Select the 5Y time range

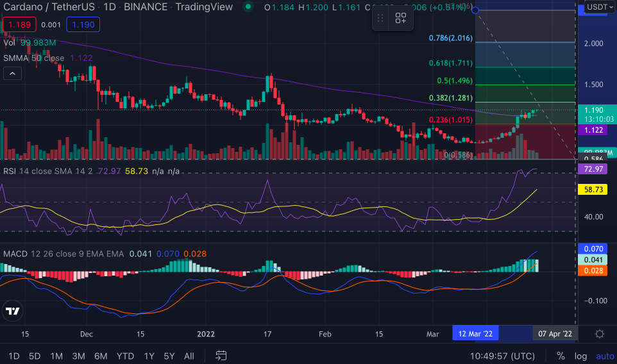tap(169, 356)
